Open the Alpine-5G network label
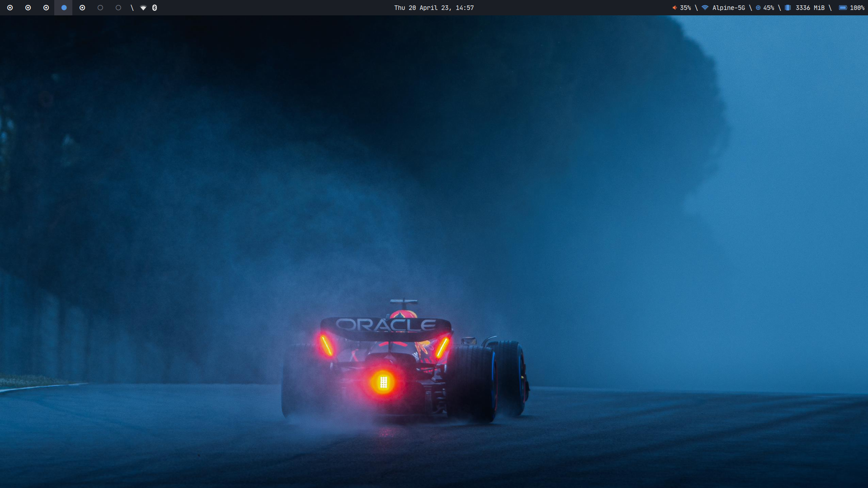 (728, 8)
